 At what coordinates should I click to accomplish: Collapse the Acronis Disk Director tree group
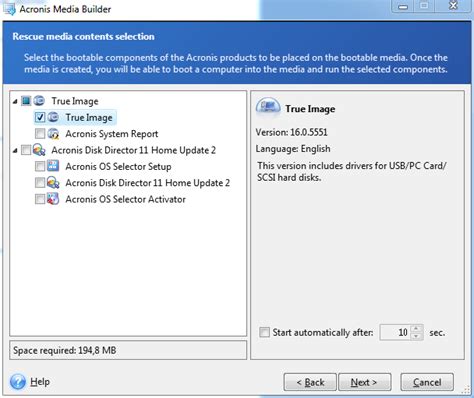tap(15, 151)
